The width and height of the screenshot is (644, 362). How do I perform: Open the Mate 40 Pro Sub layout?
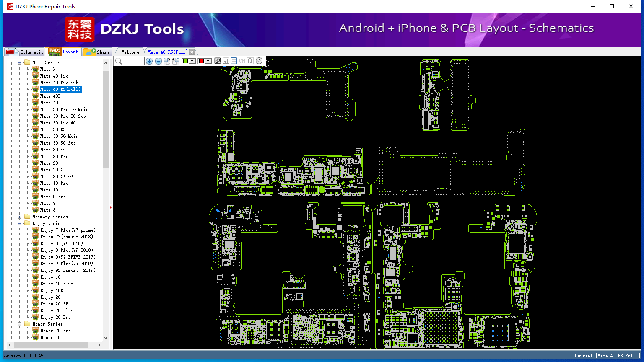tap(59, 83)
